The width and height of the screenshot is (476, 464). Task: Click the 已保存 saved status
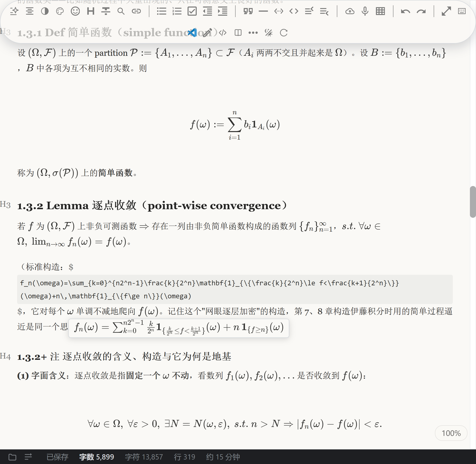click(x=58, y=457)
